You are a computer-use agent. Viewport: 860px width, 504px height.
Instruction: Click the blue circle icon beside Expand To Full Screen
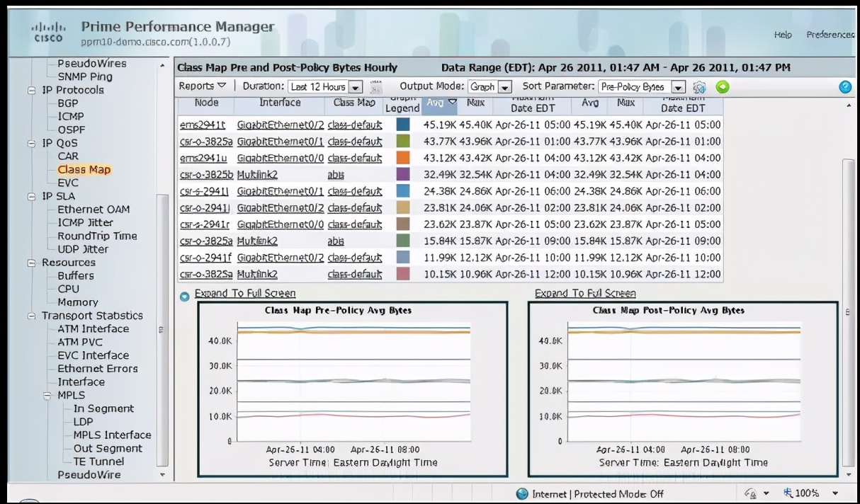pyautogui.click(x=184, y=296)
